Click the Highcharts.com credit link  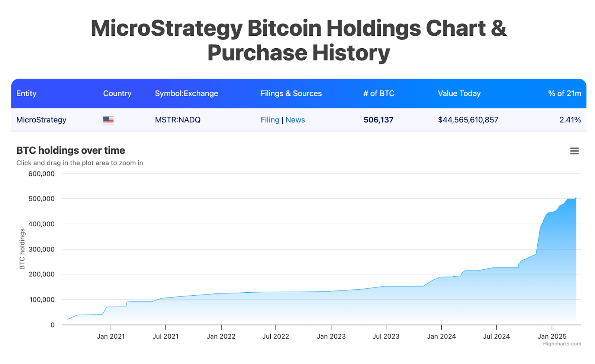562,344
